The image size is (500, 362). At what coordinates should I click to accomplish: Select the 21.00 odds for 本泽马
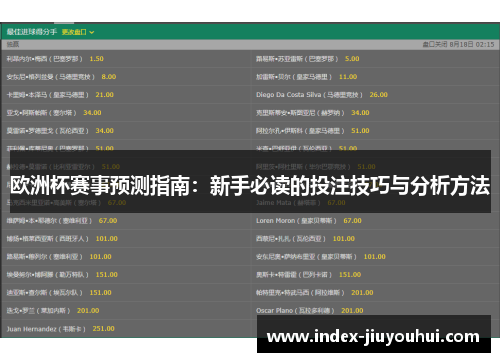pyautogui.click(x=105, y=95)
